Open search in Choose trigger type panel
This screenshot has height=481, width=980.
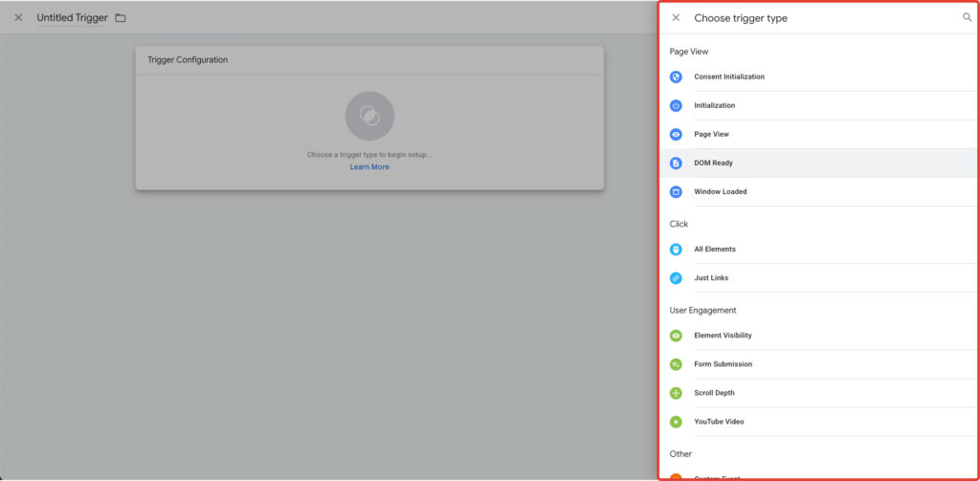click(967, 17)
